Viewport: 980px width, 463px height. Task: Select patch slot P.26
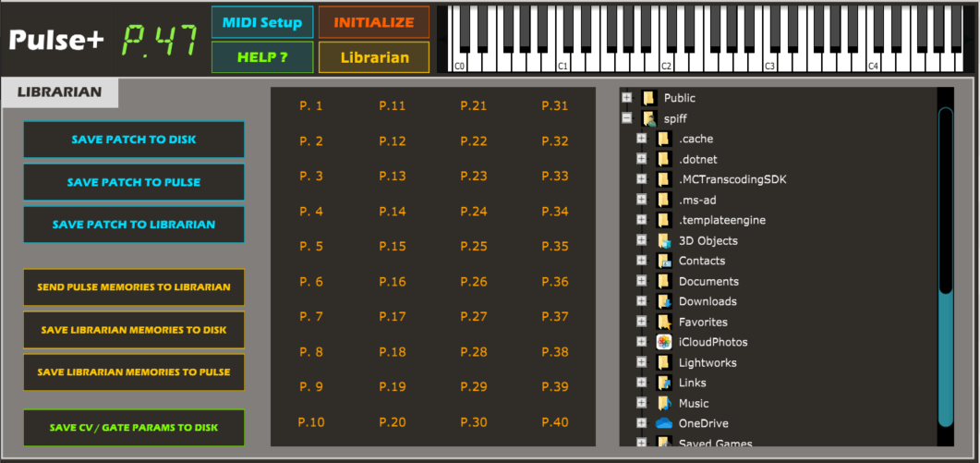pyautogui.click(x=474, y=282)
